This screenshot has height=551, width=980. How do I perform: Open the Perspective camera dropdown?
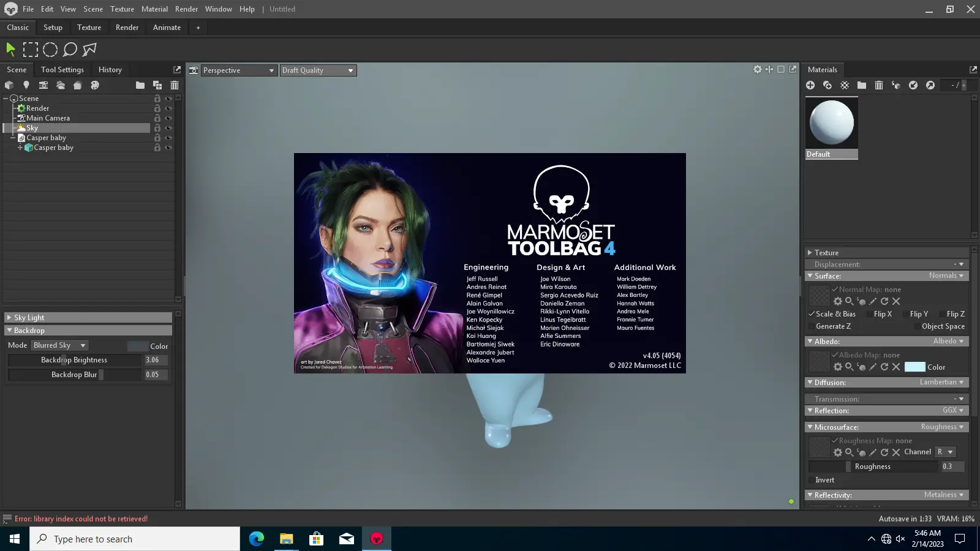pos(238,70)
